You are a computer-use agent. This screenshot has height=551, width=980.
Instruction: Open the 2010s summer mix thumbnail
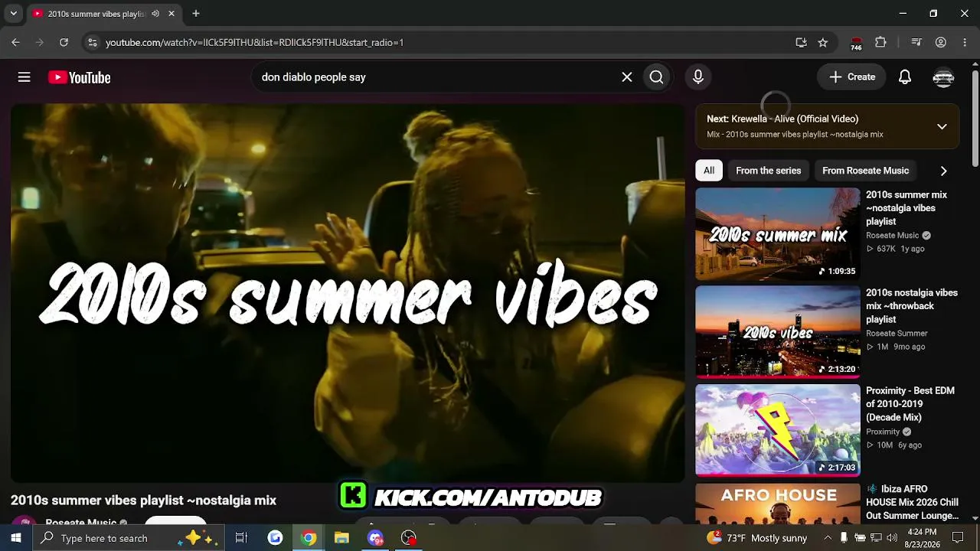point(778,234)
